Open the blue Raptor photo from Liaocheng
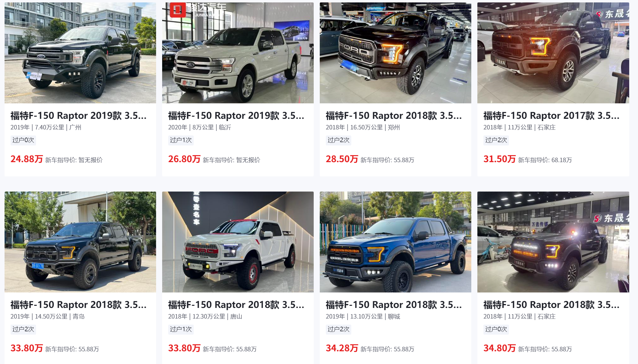The width and height of the screenshot is (638, 364). coord(396,242)
